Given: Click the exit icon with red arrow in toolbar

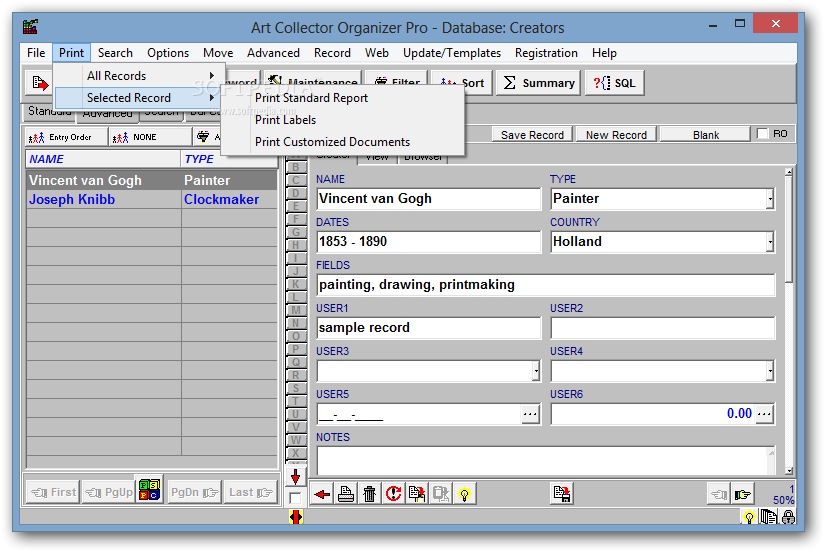Looking at the screenshot, I should (x=40, y=83).
